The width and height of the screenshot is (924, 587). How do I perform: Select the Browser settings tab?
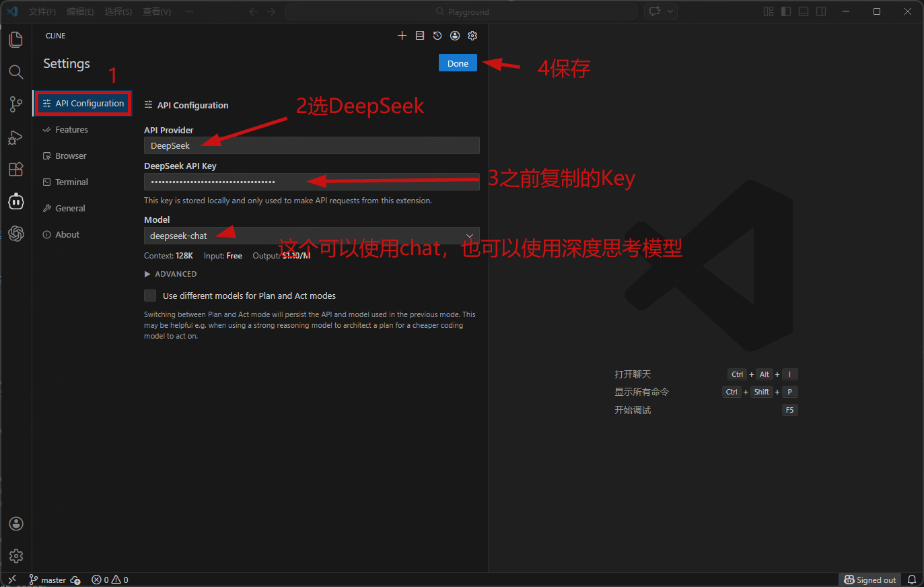[x=71, y=156]
